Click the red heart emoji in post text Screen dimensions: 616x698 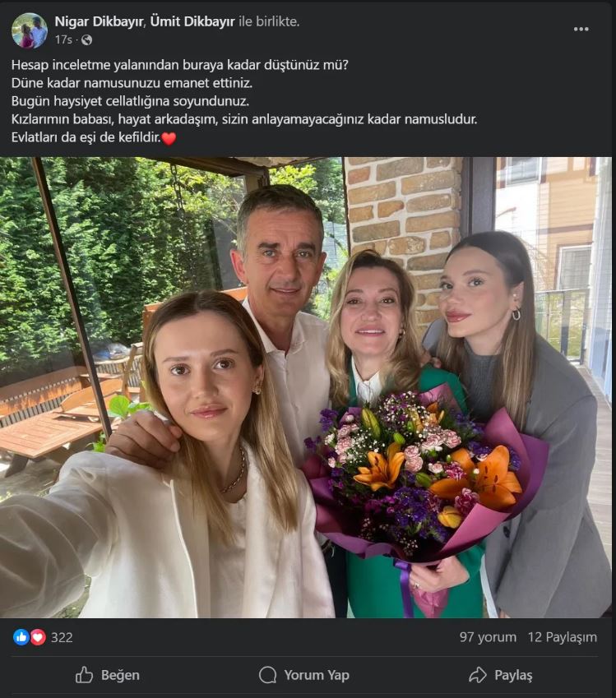(x=169, y=138)
